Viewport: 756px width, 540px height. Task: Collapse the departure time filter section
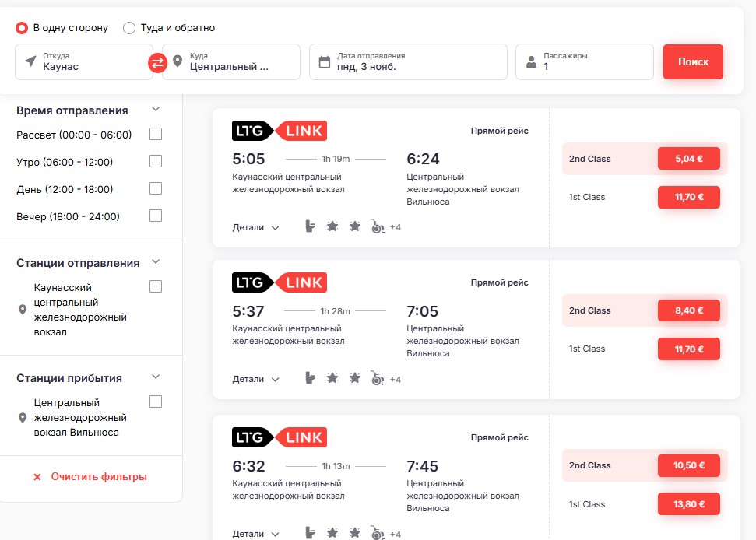(x=156, y=110)
